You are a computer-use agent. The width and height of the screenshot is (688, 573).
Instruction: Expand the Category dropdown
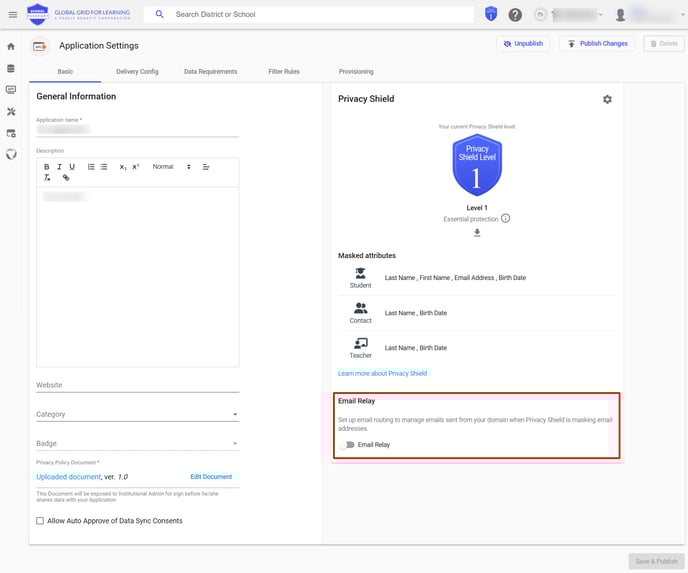(138, 414)
